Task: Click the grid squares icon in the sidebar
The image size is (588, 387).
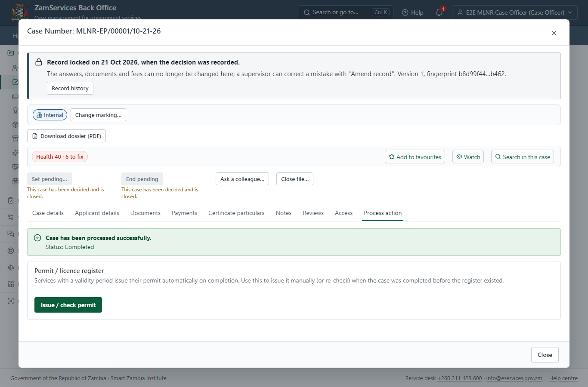Action: point(11,284)
